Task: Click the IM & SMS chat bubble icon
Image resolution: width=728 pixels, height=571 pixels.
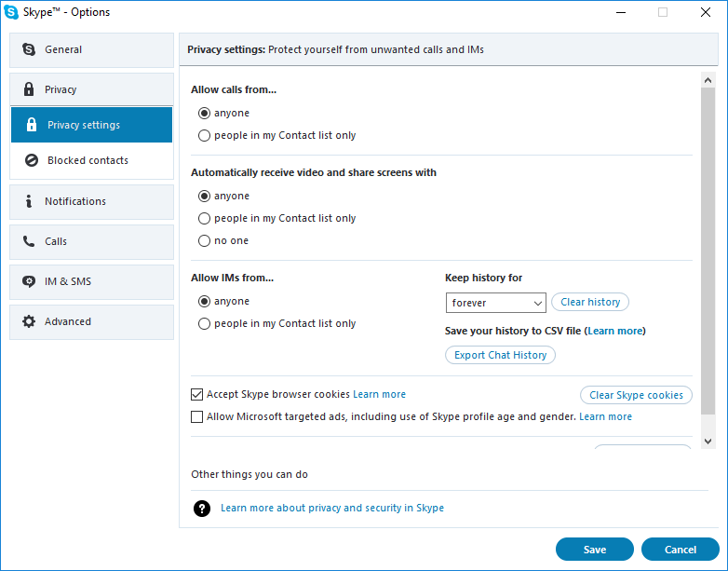Action: [29, 281]
